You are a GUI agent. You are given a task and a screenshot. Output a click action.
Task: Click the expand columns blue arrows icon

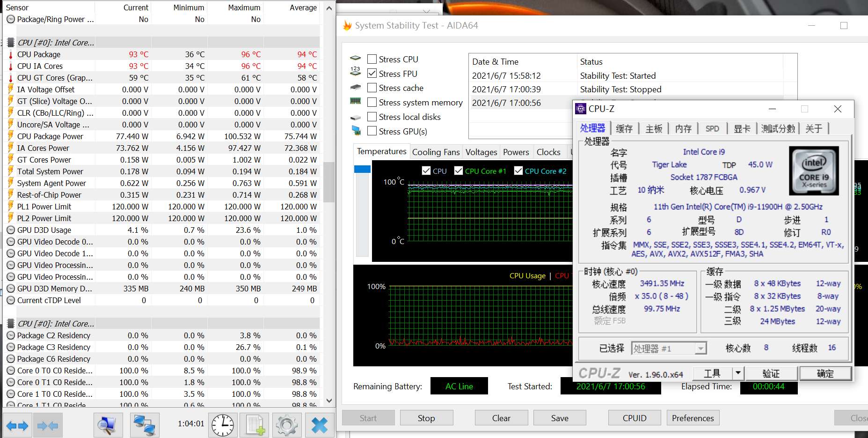[17, 426]
